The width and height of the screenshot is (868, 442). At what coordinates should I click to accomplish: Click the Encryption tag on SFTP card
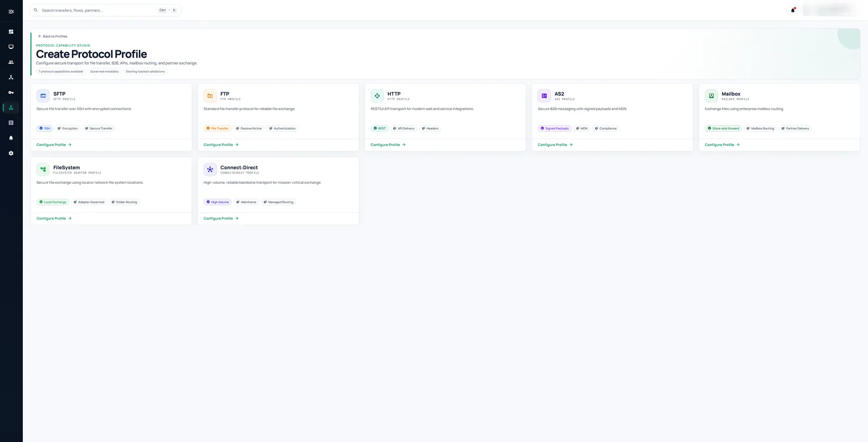click(68, 129)
